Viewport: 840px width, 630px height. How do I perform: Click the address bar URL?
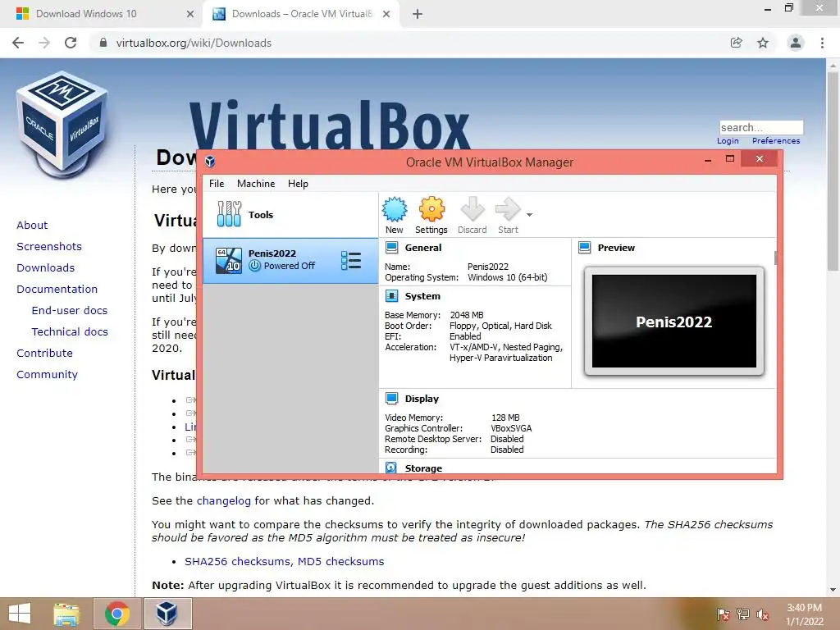coord(194,43)
